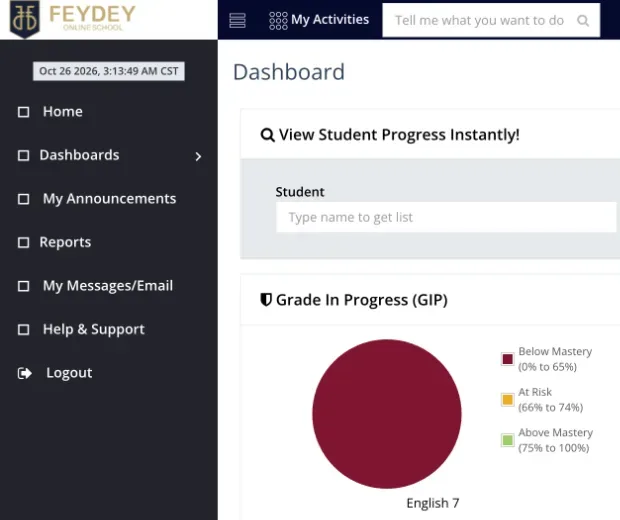Toggle the hamburger menu icon

tap(237, 21)
